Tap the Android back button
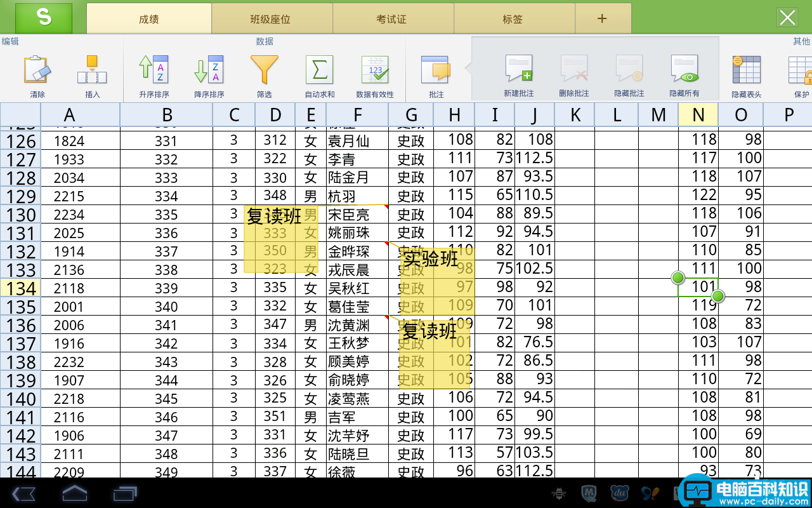Screen dimensions: 812x508 [x=23, y=493]
